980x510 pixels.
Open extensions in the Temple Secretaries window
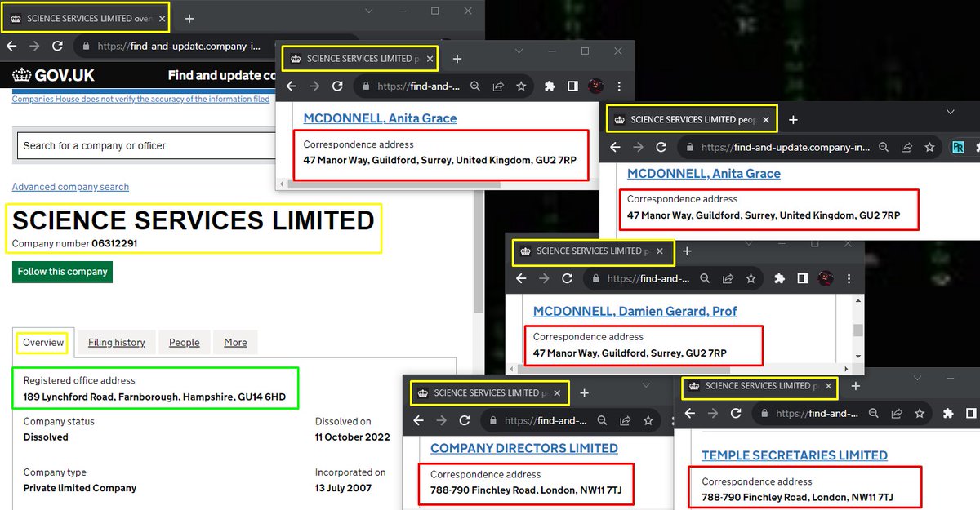[x=947, y=413]
